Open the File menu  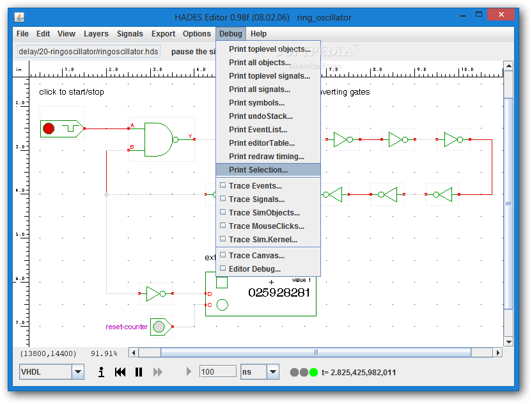click(22, 34)
